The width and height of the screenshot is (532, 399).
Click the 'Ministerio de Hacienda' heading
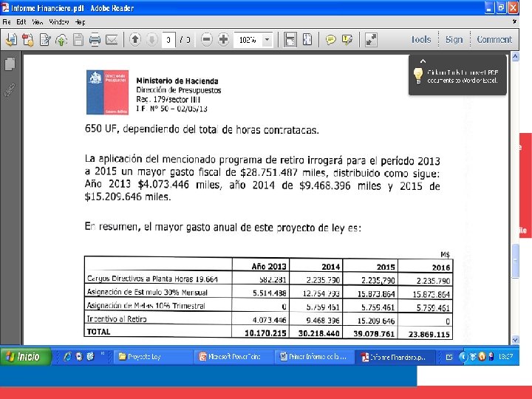177,81
